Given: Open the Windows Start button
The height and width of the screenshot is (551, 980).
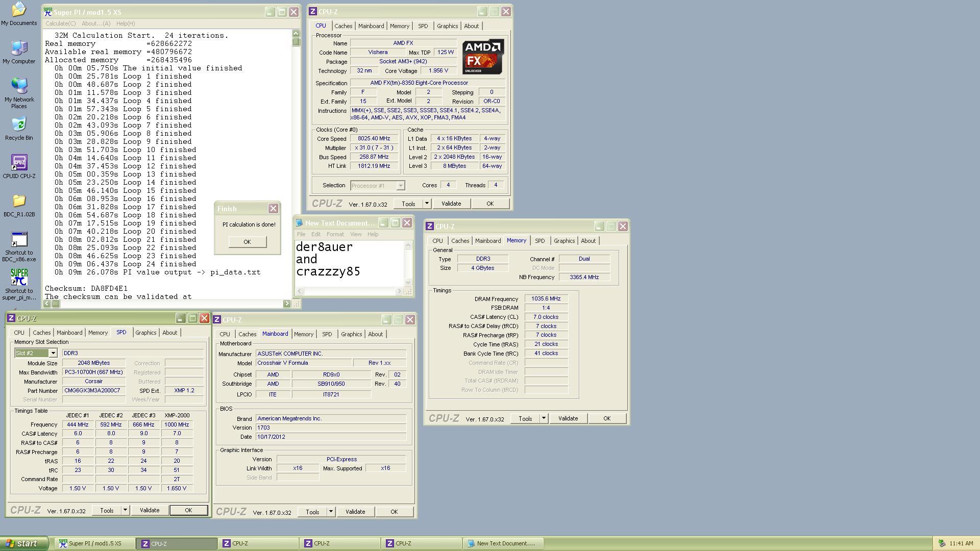Looking at the screenshot, I should (x=24, y=543).
